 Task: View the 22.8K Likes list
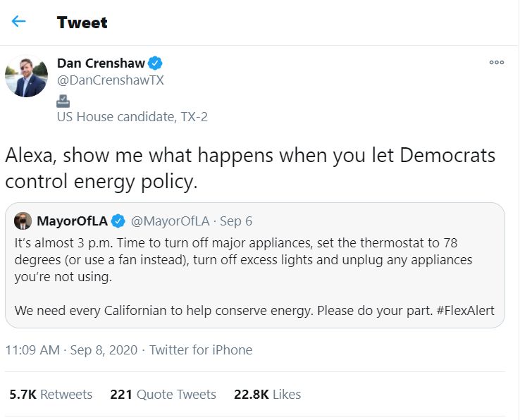[267, 395]
